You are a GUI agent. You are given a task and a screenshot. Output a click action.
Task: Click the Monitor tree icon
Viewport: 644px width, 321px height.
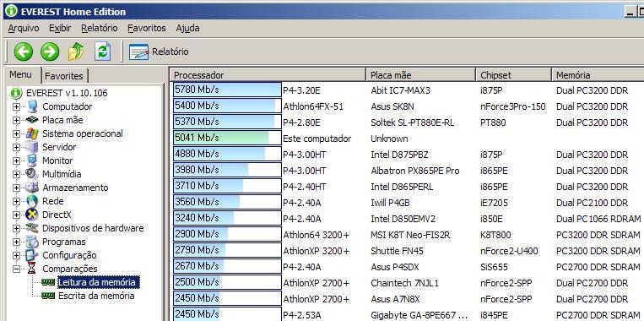pos(32,160)
